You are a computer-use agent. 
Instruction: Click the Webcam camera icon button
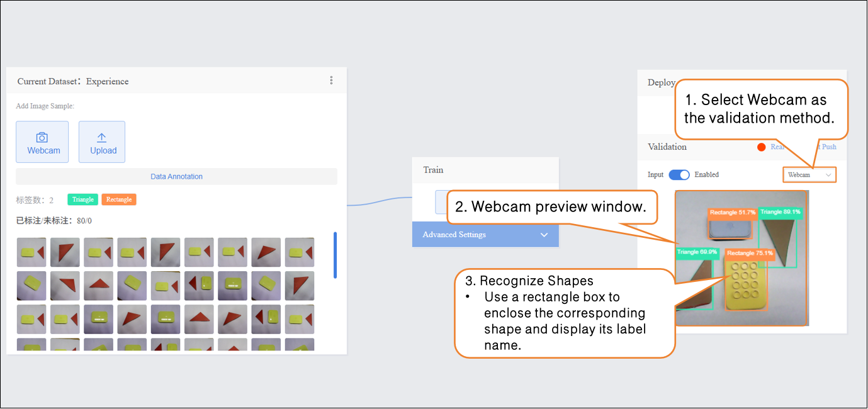(42, 142)
